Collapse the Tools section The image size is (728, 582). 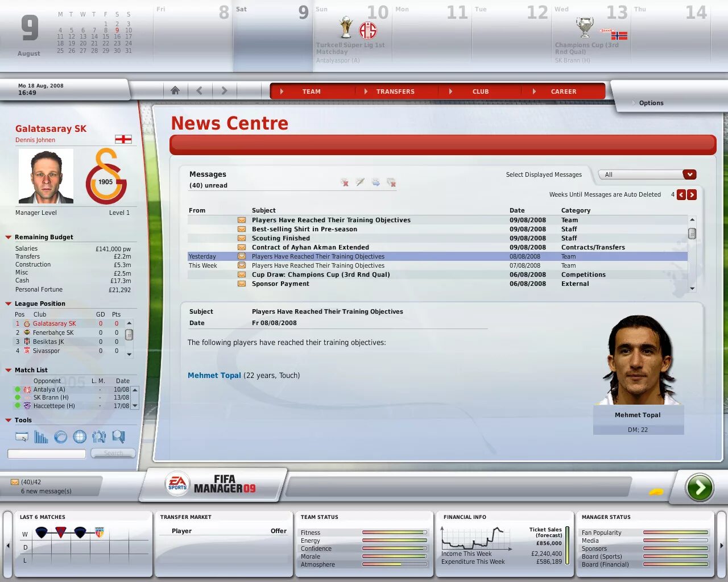pyautogui.click(x=9, y=420)
